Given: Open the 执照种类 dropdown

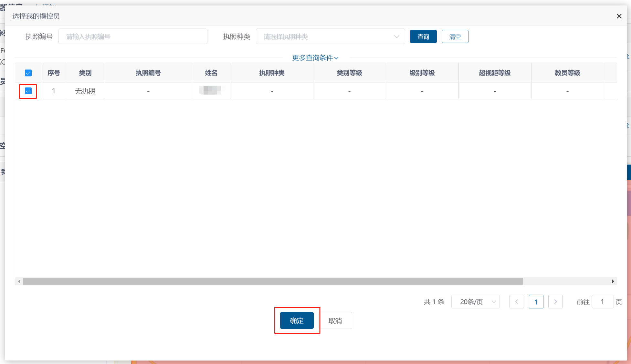Looking at the screenshot, I should (x=330, y=36).
